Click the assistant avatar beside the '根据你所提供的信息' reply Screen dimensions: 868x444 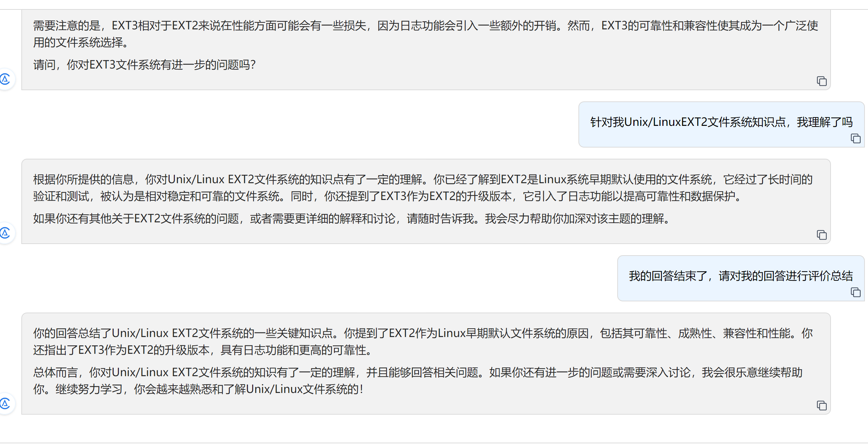coord(5,233)
